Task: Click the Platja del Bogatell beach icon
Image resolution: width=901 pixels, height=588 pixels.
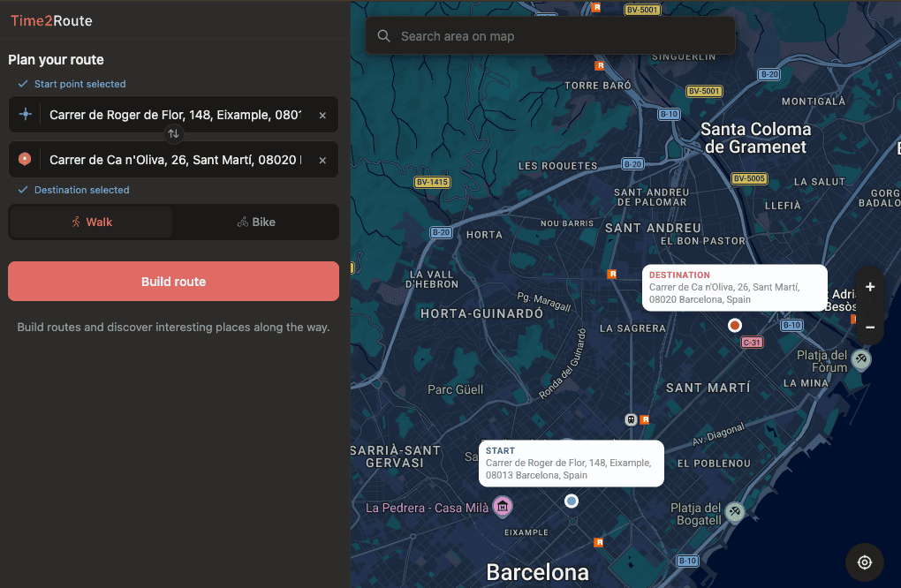Action: (734, 511)
